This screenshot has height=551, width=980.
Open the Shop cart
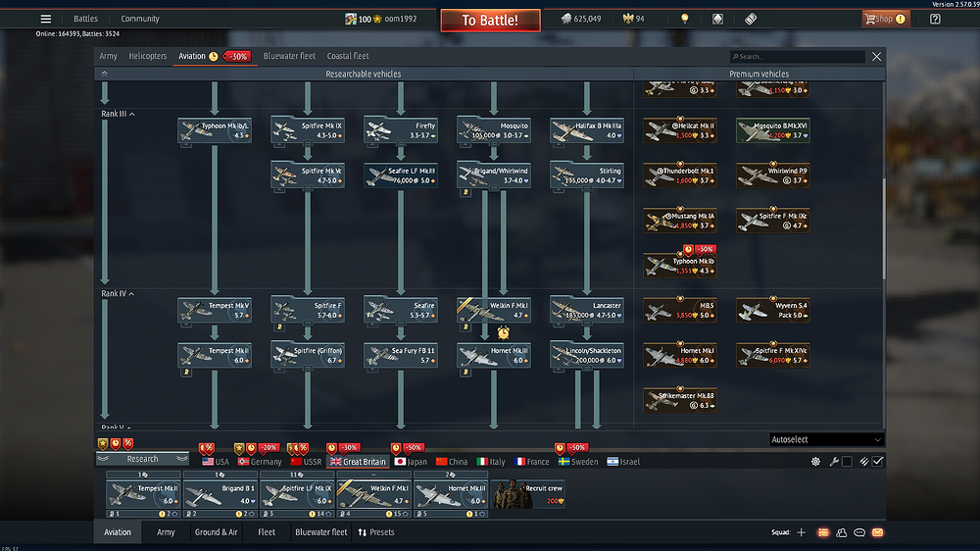pos(885,19)
